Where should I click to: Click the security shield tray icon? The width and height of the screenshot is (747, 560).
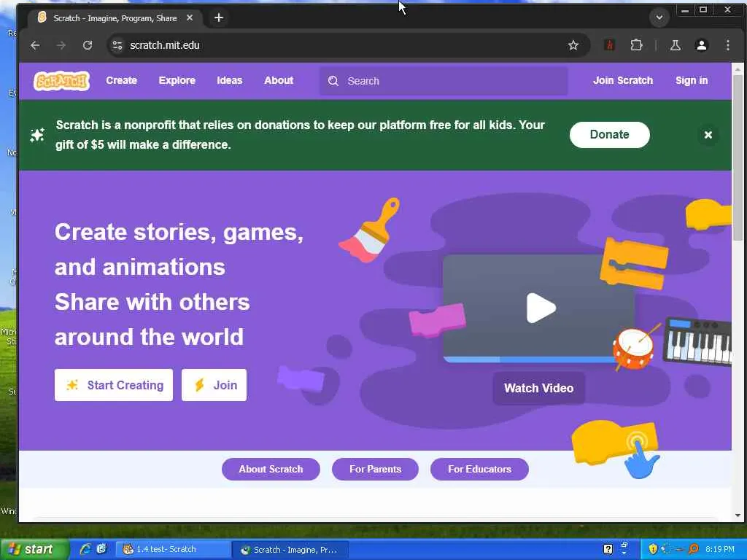653,550
